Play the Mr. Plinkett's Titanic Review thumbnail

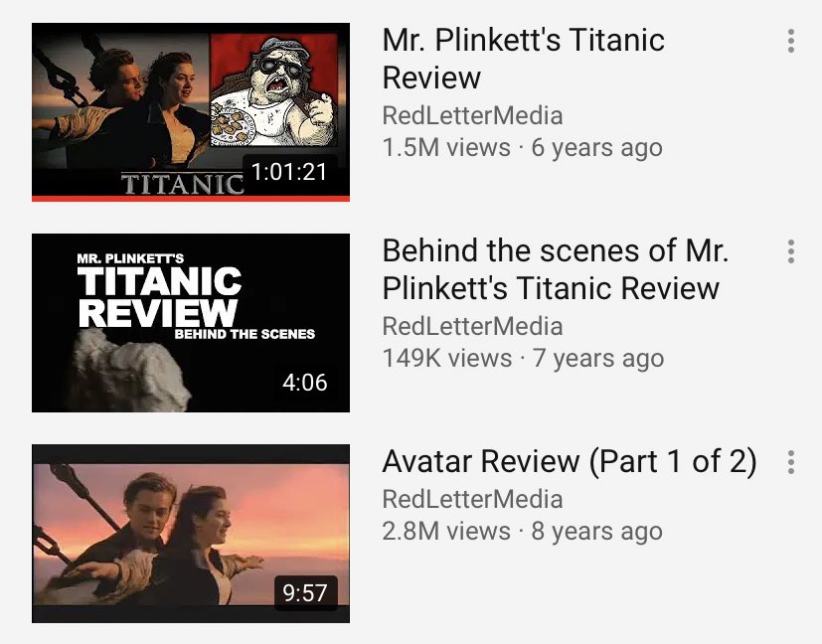click(191, 112)
